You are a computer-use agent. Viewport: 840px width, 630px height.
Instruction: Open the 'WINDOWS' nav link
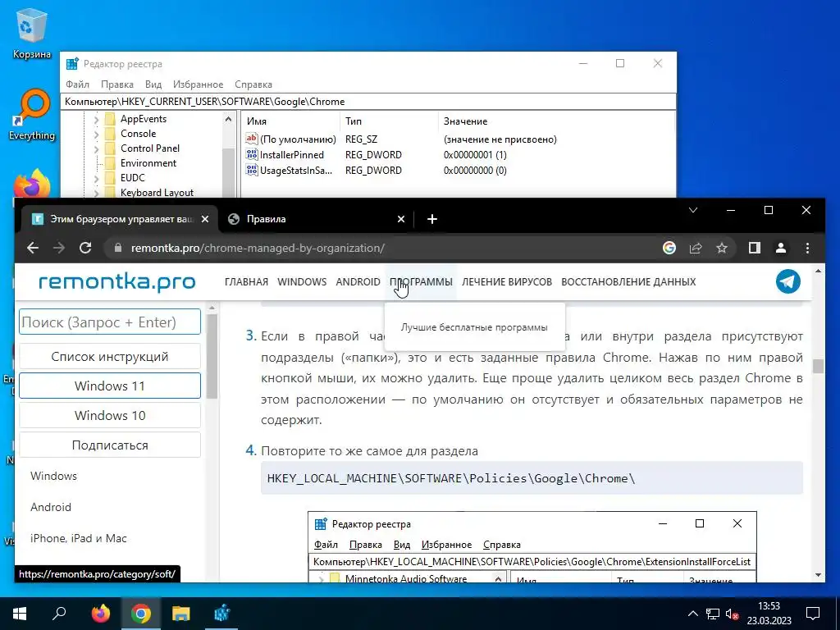click(x=302, y=282)
